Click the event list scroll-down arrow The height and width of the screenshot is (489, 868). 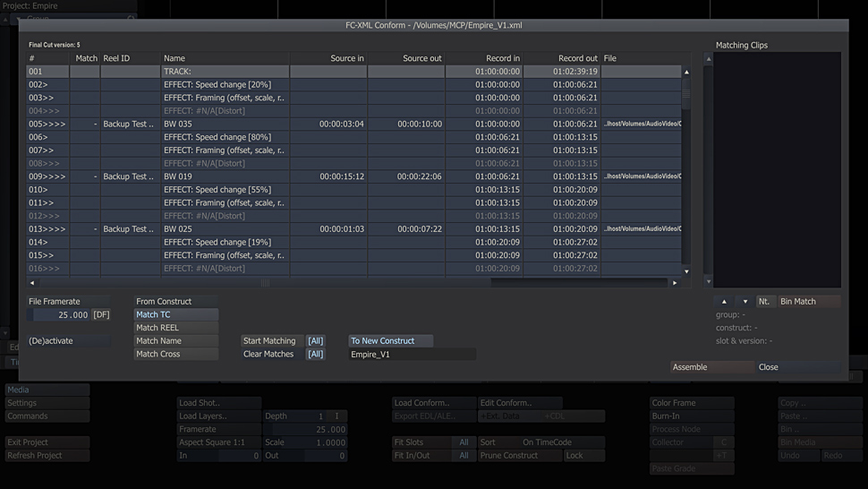(686, 270)
